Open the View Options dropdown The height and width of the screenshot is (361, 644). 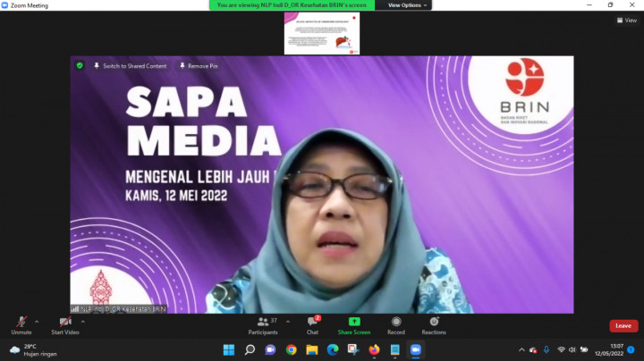click(x=407, y=5)
